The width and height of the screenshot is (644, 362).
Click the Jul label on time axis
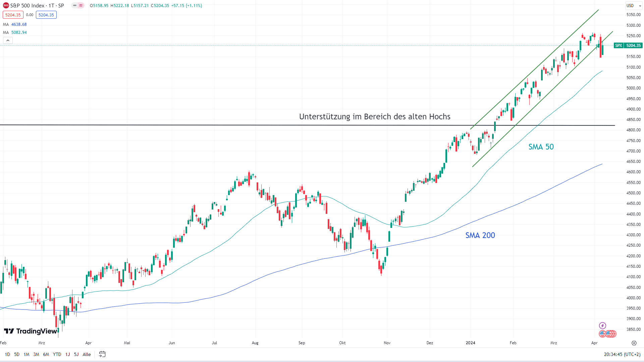(x=215, y=343)
